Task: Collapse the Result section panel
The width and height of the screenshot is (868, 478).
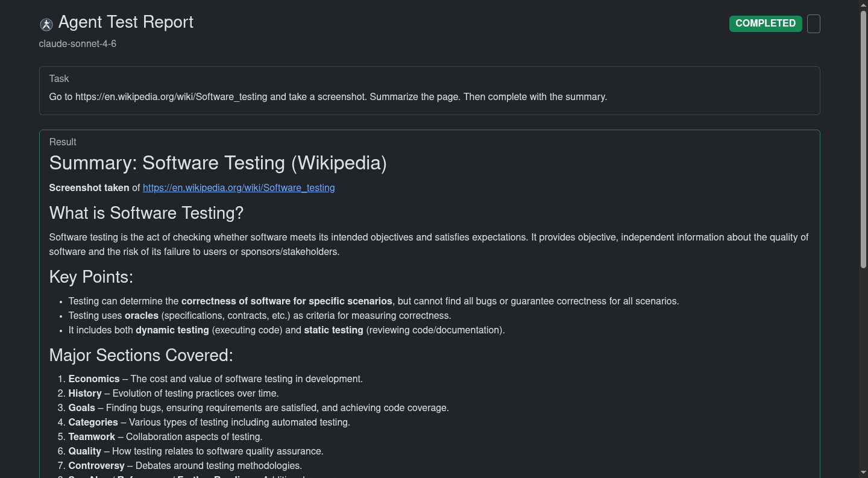Action: (63, 142)
